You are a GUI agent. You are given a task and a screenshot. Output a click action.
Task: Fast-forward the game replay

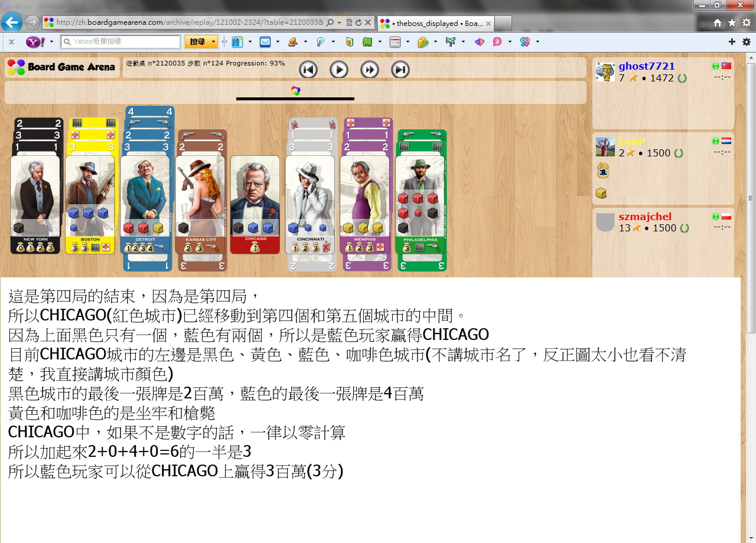pos(370,70)
